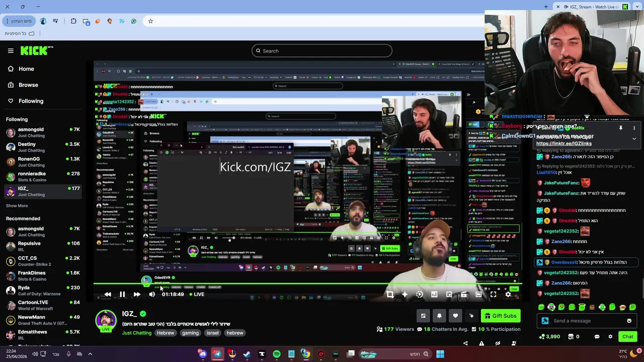
Task: Open NewwMann recommended channel
Action: click(x=43, y=320)
